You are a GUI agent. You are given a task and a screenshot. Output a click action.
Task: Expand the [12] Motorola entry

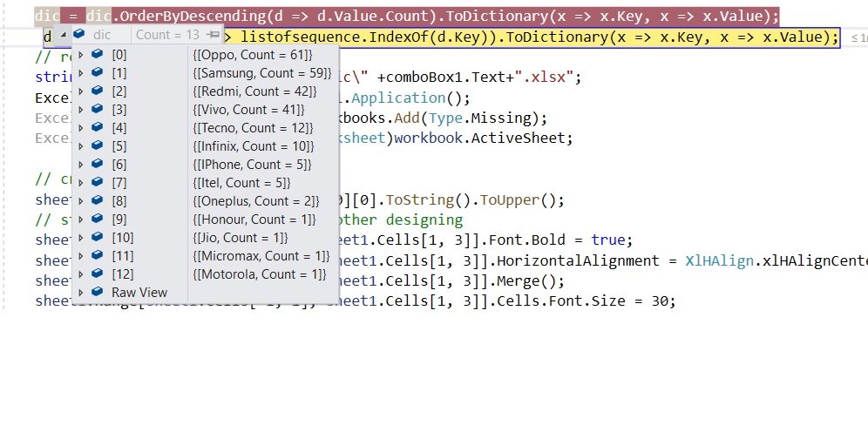coord(81,274)
